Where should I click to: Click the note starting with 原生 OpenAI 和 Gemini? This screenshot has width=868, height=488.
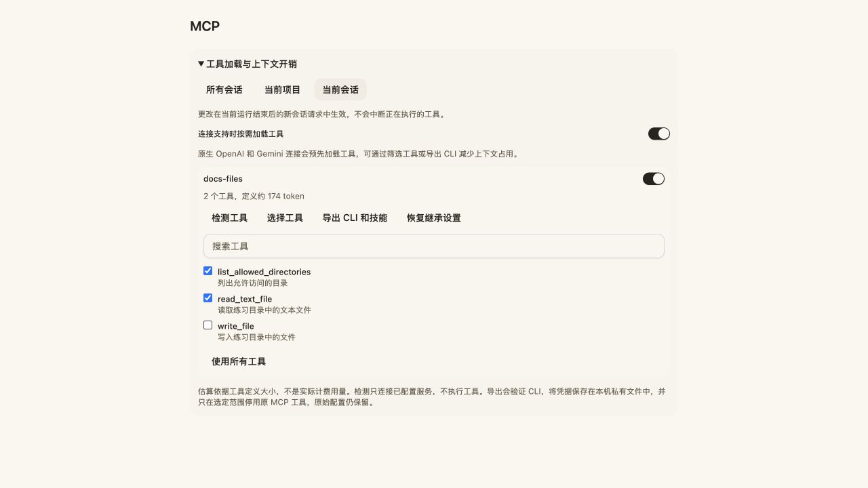point(359,154)
